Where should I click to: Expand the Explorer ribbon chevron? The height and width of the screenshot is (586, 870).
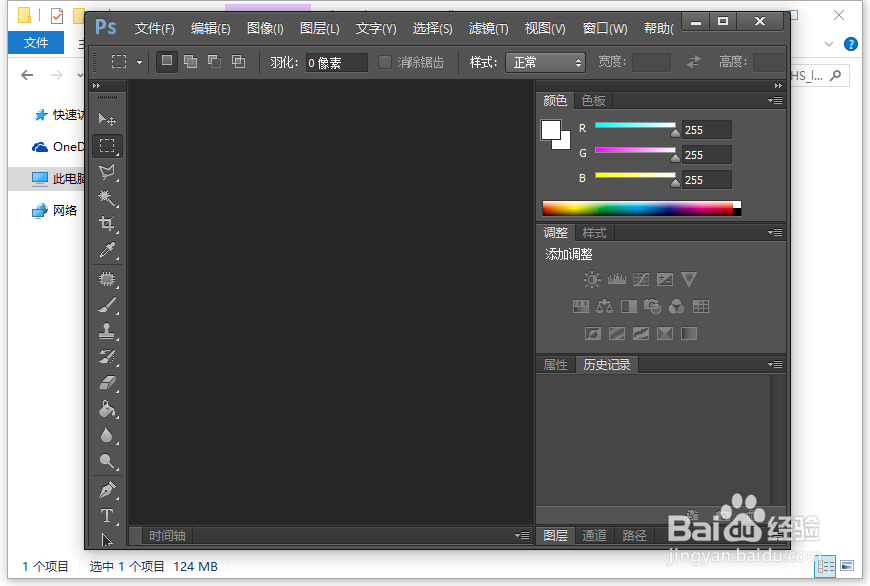pos(829,44)
